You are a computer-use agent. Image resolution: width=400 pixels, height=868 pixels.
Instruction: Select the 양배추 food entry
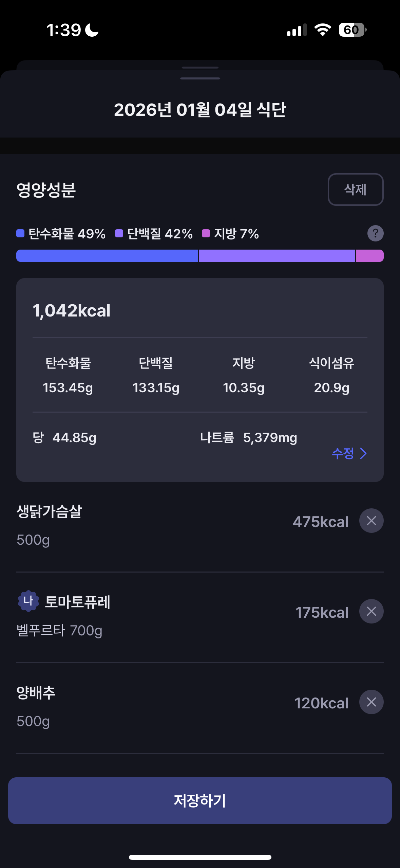coord(200,707)
